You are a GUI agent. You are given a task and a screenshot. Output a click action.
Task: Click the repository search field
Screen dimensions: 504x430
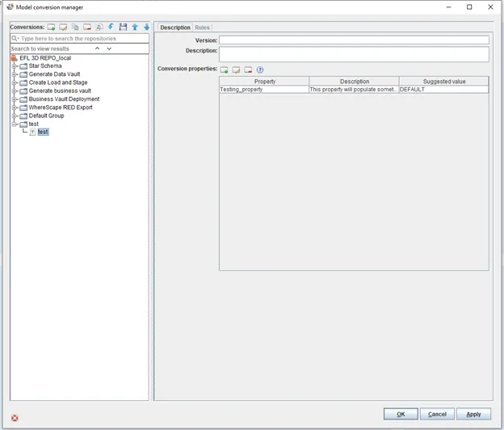click(80, 39)
